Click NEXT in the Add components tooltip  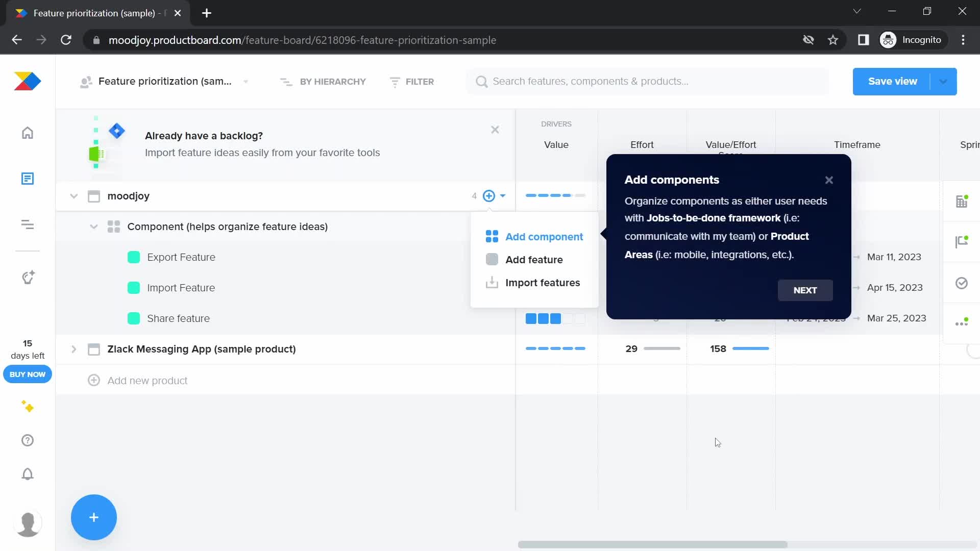point(805,290)
